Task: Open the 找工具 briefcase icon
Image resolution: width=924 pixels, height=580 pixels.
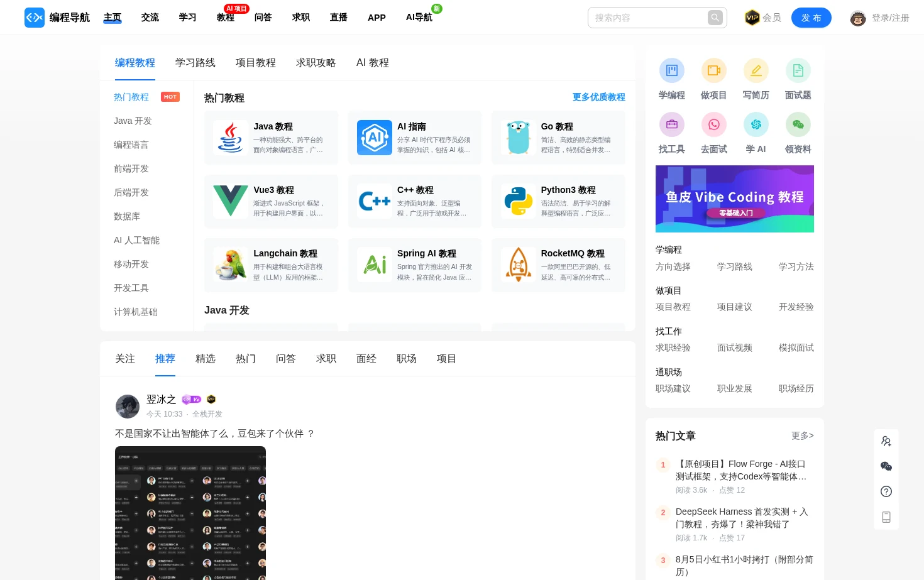Action: tap(671, 124)
